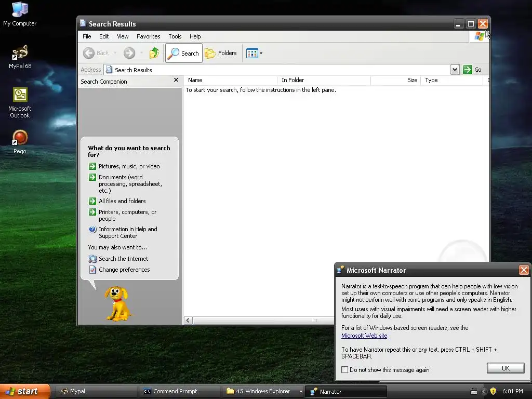Click Search the Internet option
This screenshot has width=532, height=399.
coord(118,259)
